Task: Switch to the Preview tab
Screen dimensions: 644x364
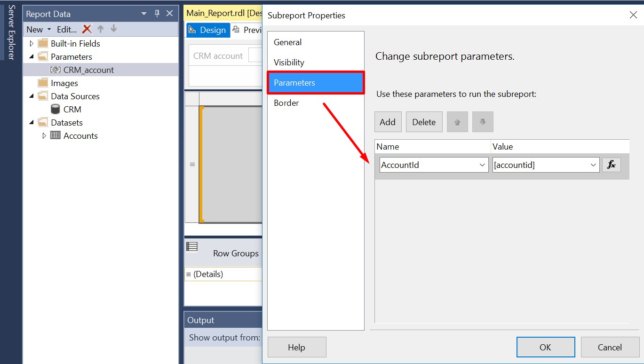Action: (247, 30)
